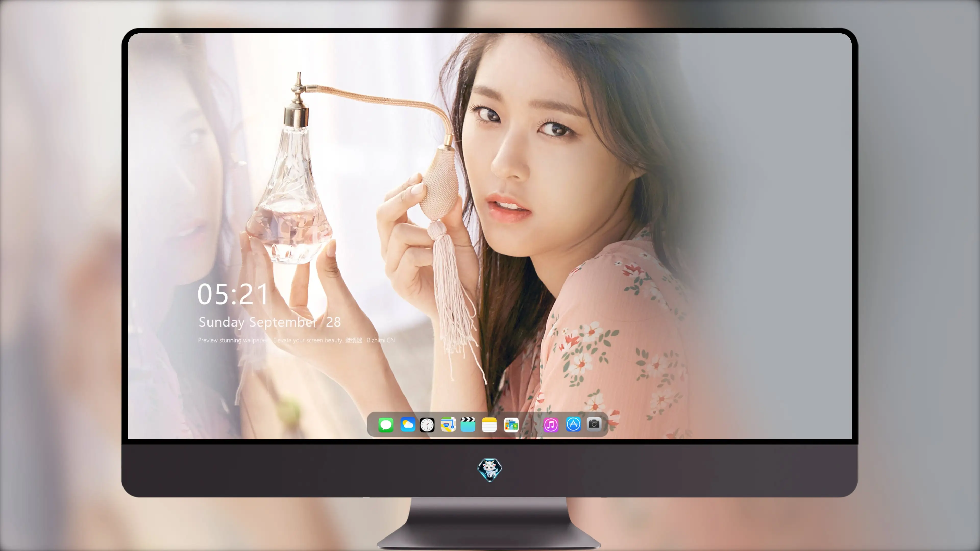Open the blue App Store icon
This screenshot has height=551, width=980.
click(573, 424)
